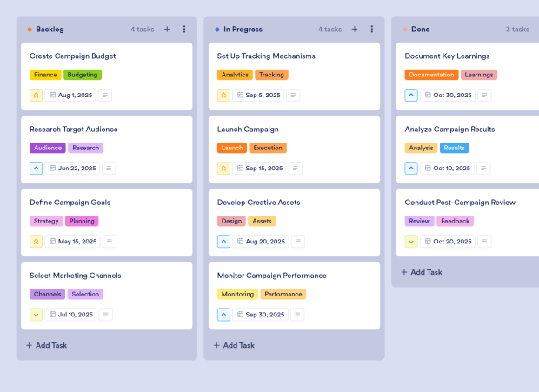Click the Documentation tag
Image resolution: width=539 pixels, height=392 pixels.
click(431, 75)
